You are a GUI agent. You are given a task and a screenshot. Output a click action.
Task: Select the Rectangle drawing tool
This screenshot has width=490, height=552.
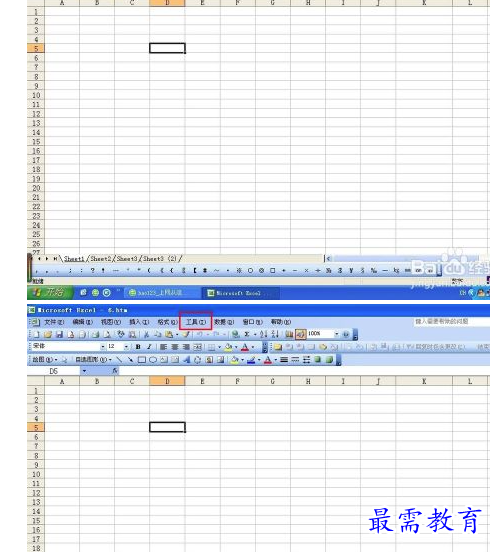142,360
